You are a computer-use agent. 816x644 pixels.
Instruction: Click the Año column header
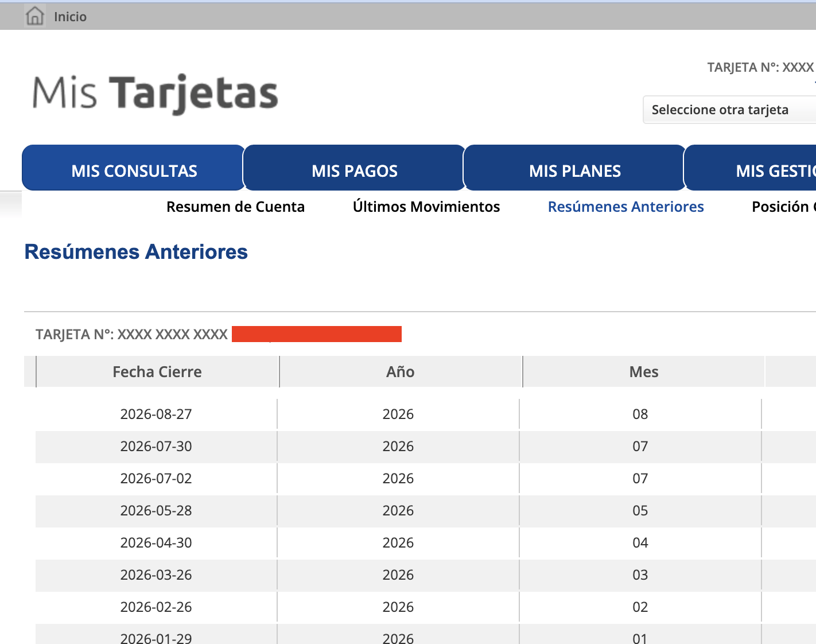401,372
